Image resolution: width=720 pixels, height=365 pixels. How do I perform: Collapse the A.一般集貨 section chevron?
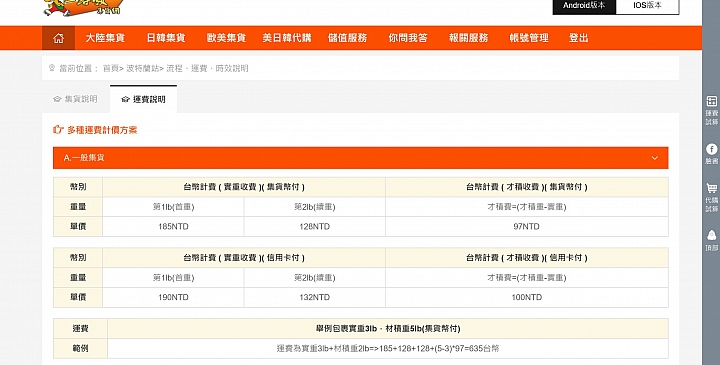pyautogui.click(x=655, y=158)
